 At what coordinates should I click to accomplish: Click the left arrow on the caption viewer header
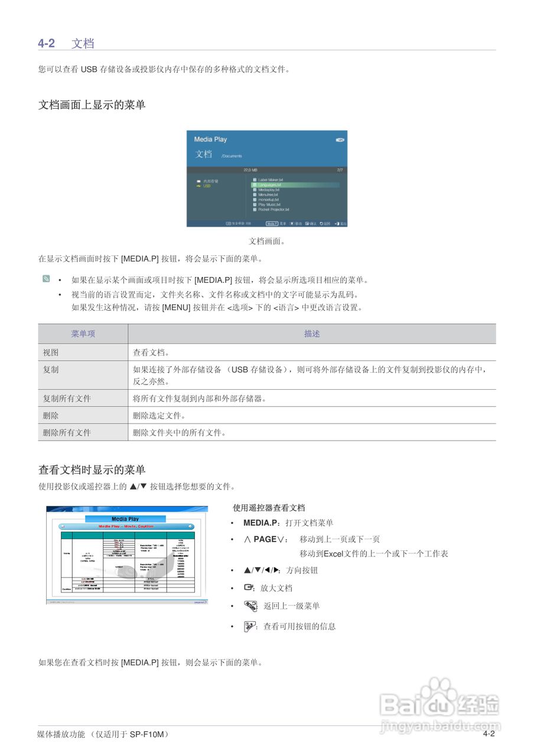coord(62,526)
